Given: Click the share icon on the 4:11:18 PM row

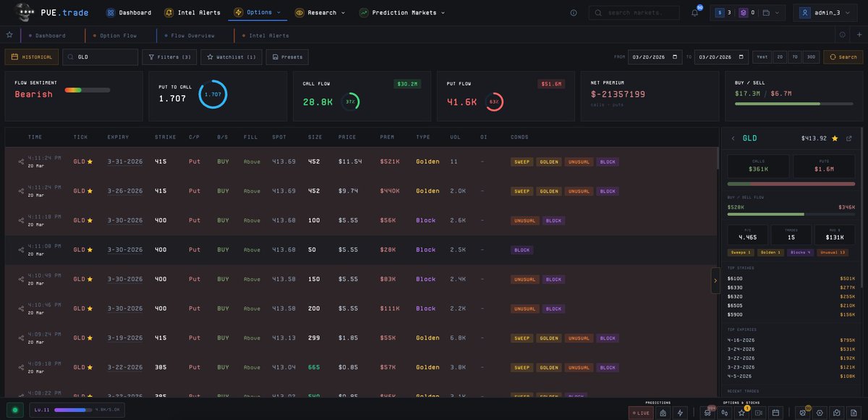Looking at the screenshot, I should click(x=21, y=220).
